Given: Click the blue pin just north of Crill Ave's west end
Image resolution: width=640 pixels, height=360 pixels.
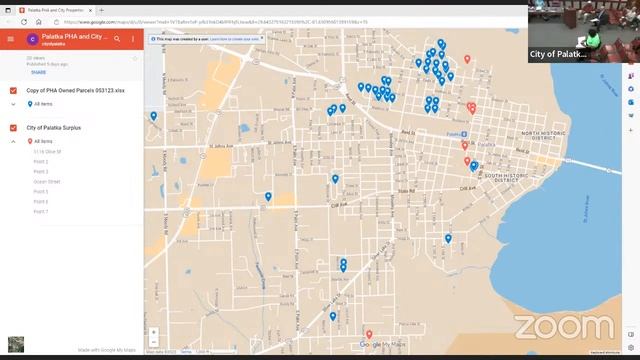Looking at the screenshot, I should point(268,197).
